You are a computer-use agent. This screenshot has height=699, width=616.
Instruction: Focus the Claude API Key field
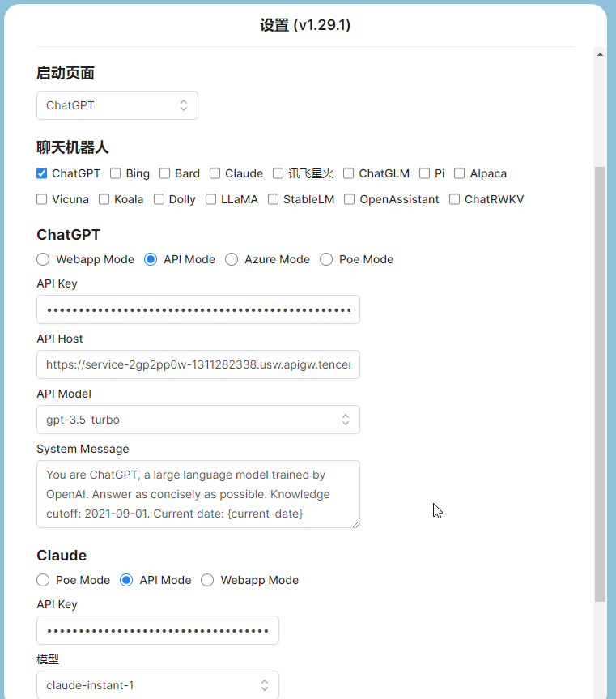[158, 630]
